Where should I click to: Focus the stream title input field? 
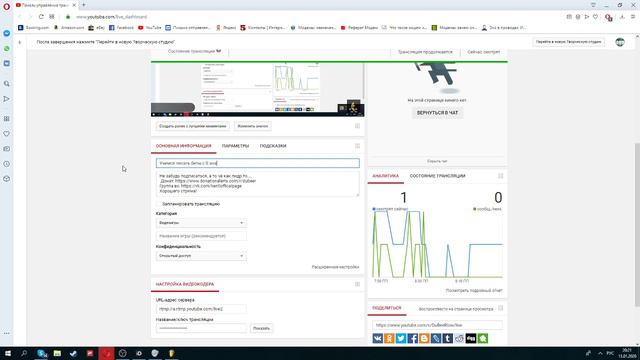(258, 163)
